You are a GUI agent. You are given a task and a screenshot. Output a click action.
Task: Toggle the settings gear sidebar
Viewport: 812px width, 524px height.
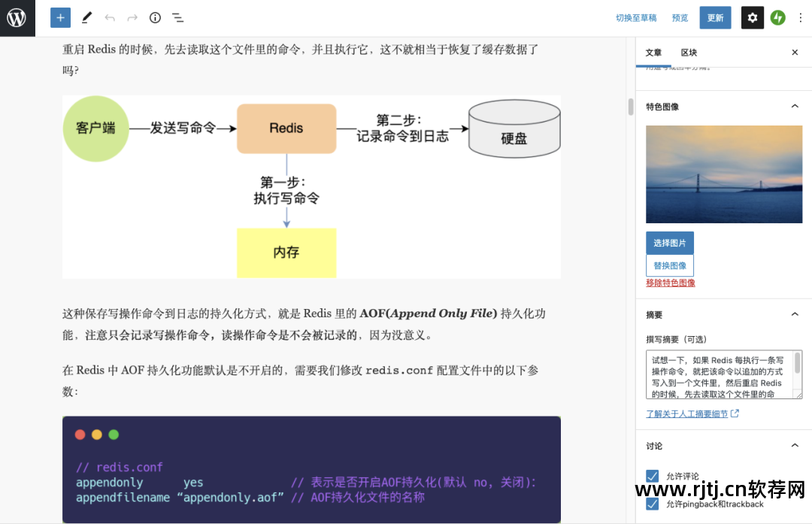(x=752, y=18)
